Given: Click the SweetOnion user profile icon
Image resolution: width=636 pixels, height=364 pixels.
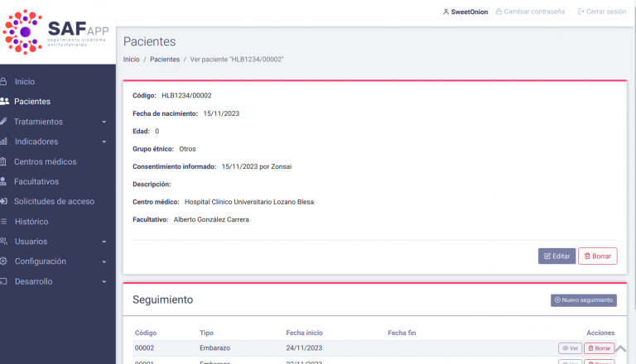Looking at the screenshot, I should pos(446,12).
